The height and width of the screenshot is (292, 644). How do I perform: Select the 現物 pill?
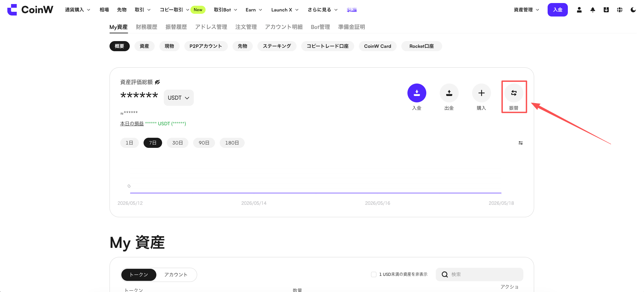(x=170, y=46)
